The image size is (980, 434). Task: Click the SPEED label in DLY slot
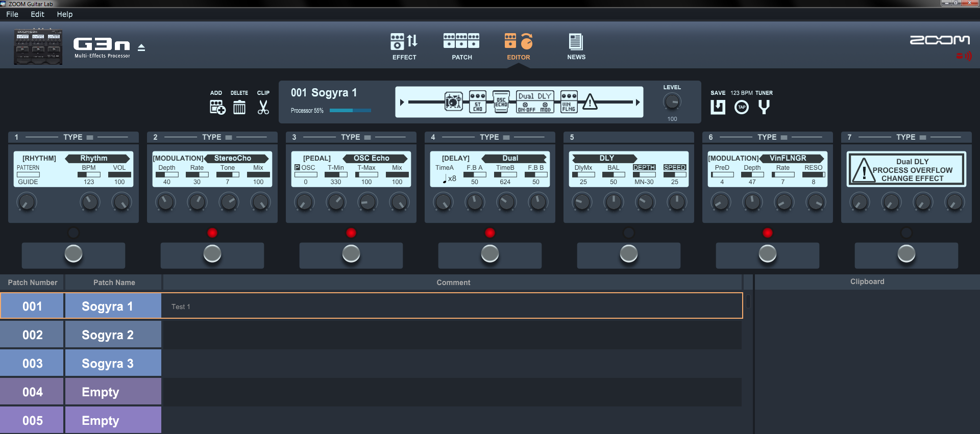point(675,168)
